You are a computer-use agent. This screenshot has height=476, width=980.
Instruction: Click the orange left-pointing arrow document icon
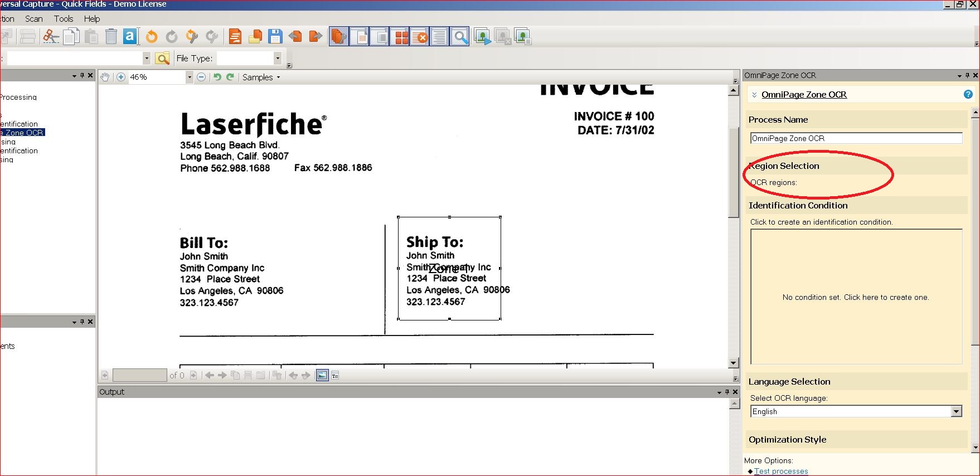pyautogui.click(x=295, y=37)
